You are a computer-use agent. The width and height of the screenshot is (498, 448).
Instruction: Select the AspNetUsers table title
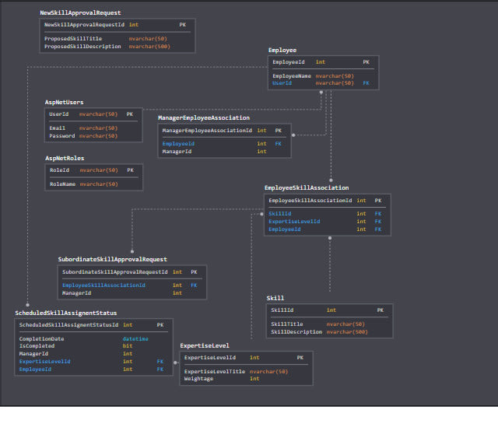(x=64, y=102)
